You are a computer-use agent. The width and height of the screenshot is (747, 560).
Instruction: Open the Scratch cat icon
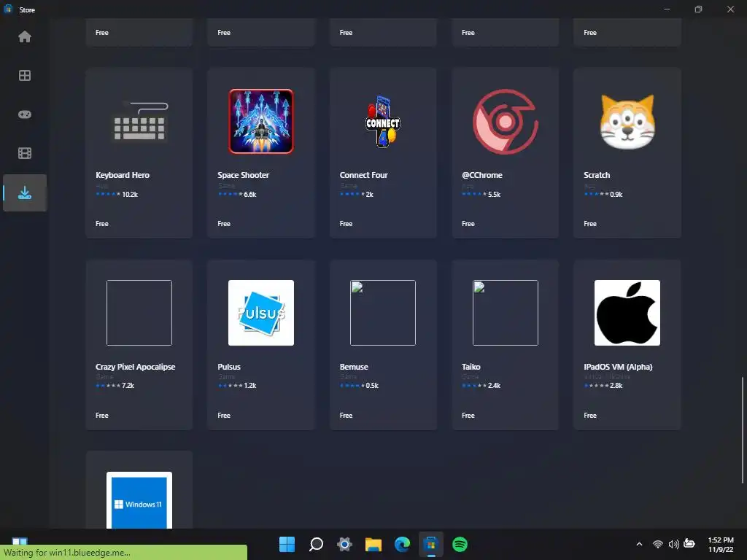[627, 122]
